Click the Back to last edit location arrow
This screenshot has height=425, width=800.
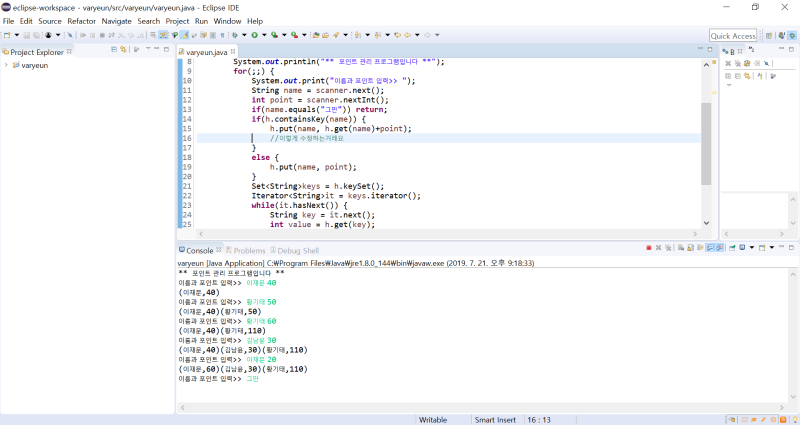point(397,35)
